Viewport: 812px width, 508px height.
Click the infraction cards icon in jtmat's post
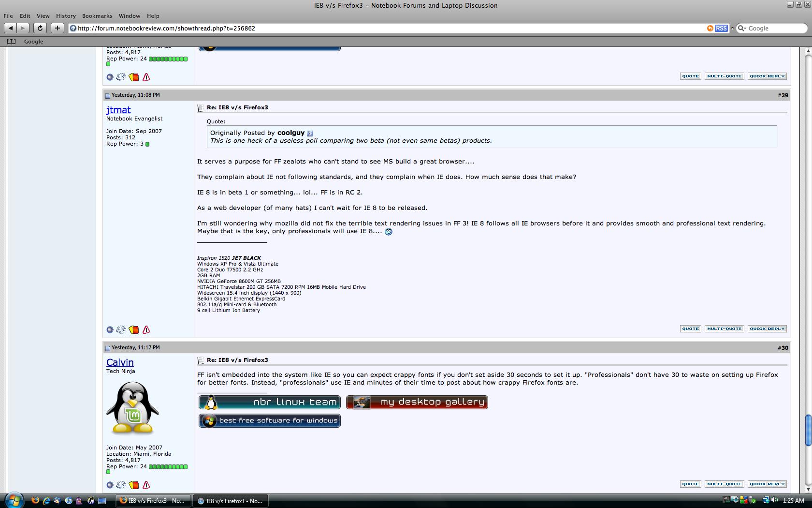click(134, 329)
